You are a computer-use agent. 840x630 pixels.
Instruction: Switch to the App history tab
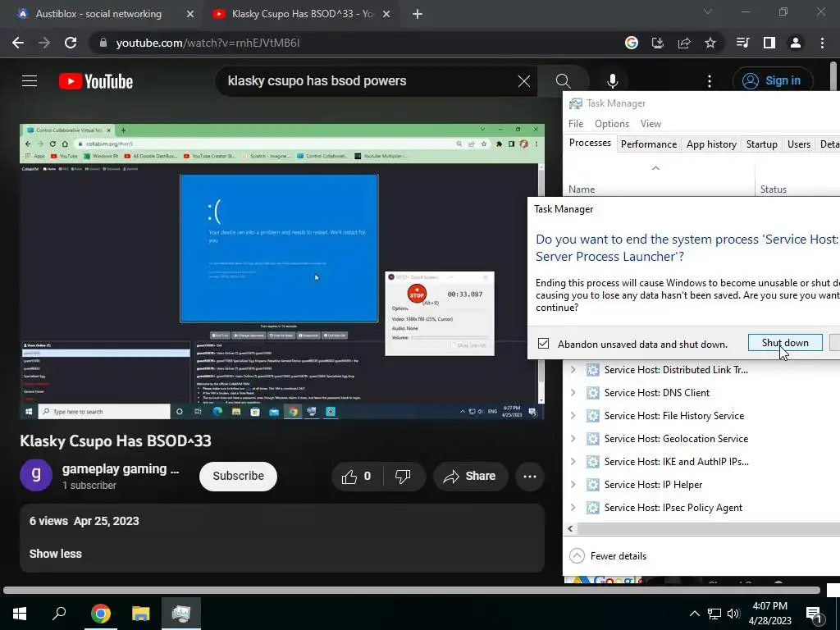[x=711, y=144]
